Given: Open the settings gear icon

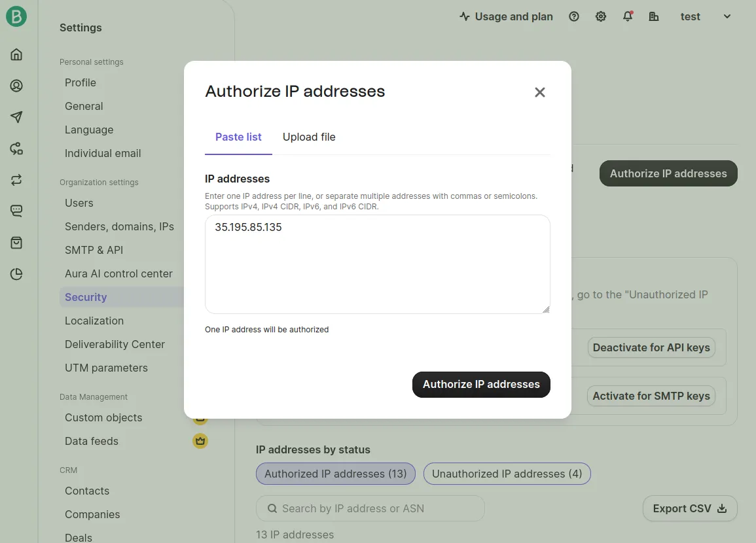Looking at the screenshot, I should pos(601,16).
